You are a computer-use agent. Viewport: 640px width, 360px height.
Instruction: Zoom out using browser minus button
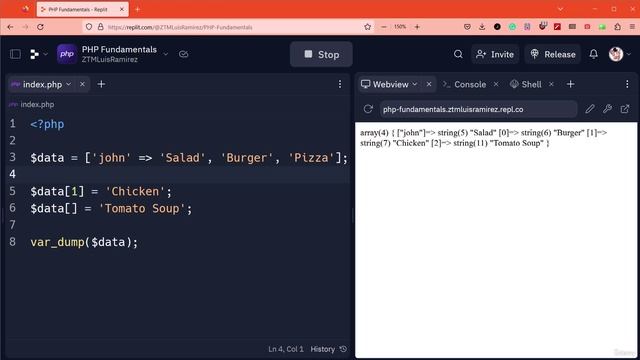[384, 27]
